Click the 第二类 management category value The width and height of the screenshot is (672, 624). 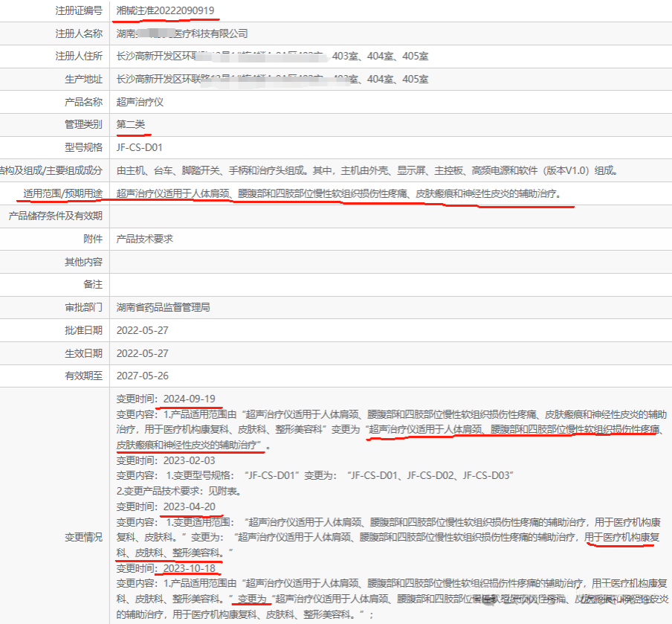[131, 124]
